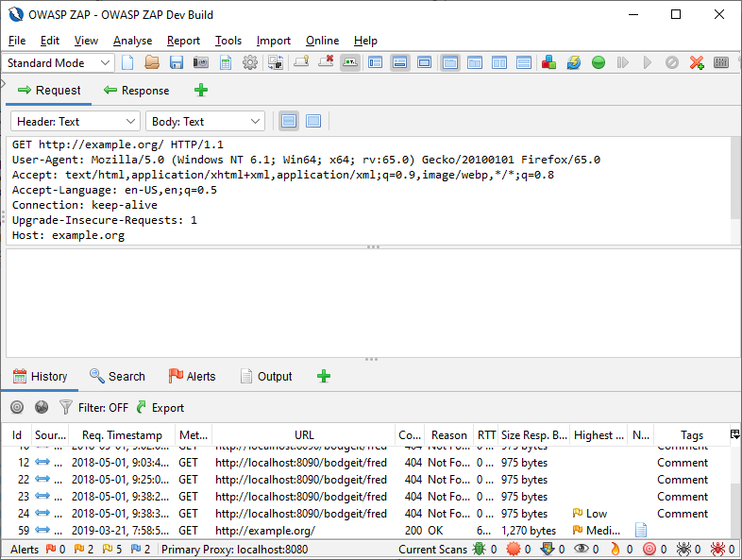Switch to the Alerts tab
Screen dimensions: 742x560
point(192,376)
